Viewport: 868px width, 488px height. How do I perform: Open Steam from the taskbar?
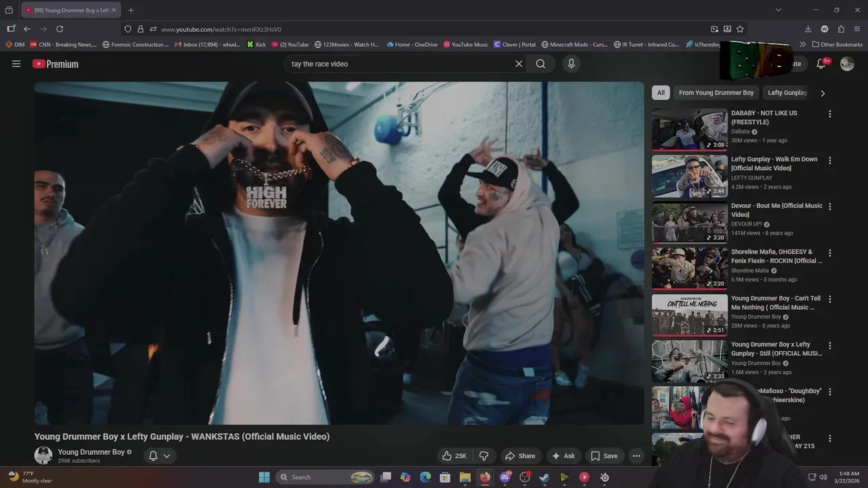tap(545, 477)
